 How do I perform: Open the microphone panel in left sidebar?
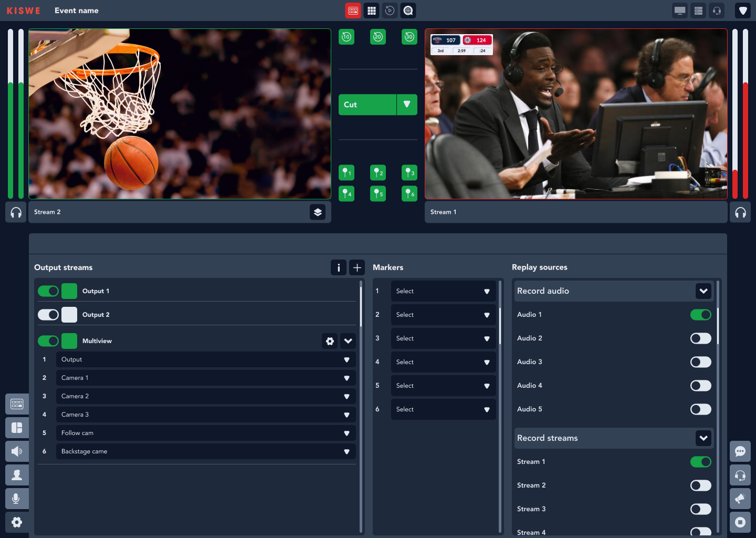click(x=17, y=499)
